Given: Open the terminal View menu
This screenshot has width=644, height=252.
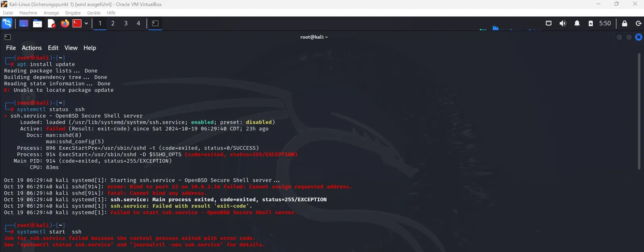Looking at the screenshot, I should pos(71,48).
